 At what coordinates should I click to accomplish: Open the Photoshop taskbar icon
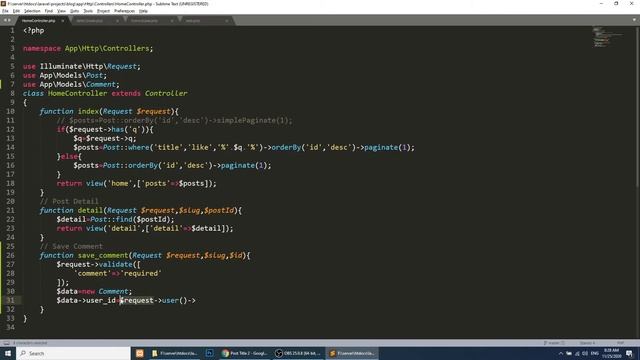pyautogui.click(x=209, y=353)
